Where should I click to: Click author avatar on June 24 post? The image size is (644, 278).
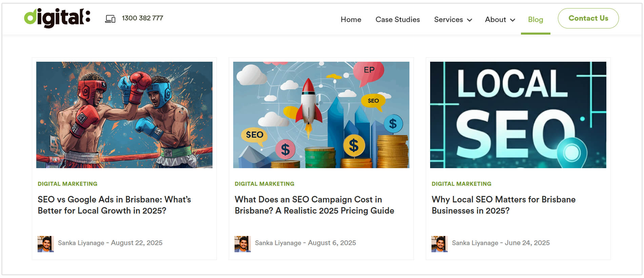(439, 244)
